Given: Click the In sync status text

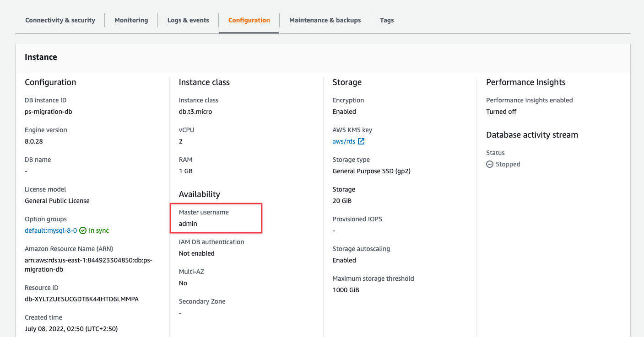Looking at the screenshot, I should click(99, 230).
